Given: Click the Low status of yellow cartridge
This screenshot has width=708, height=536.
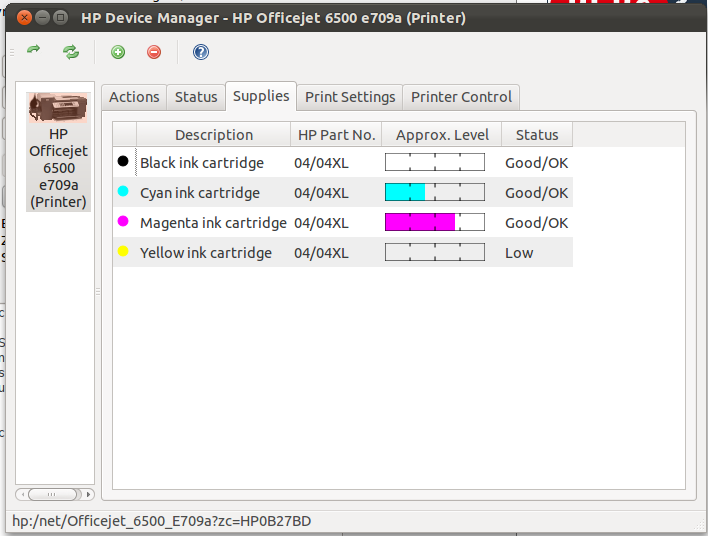Looking at the screenshot, I should pos(519,253).
